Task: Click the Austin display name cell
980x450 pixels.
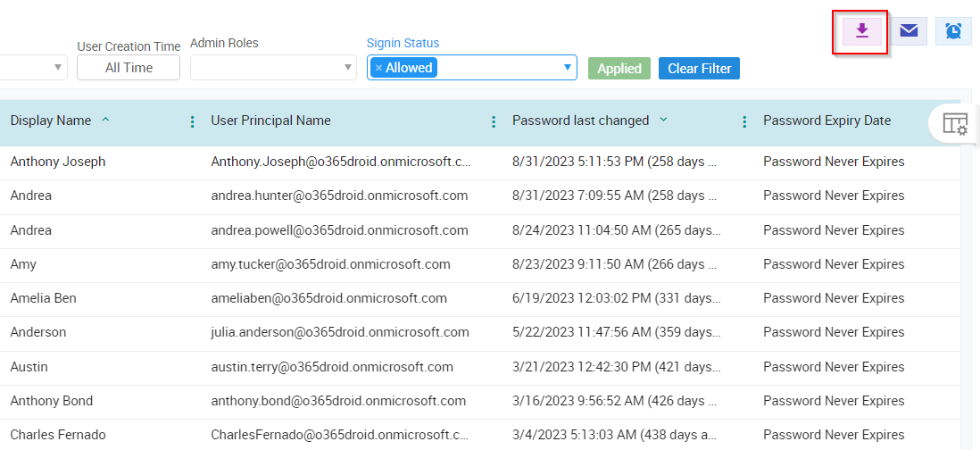Action: (29, 367)
